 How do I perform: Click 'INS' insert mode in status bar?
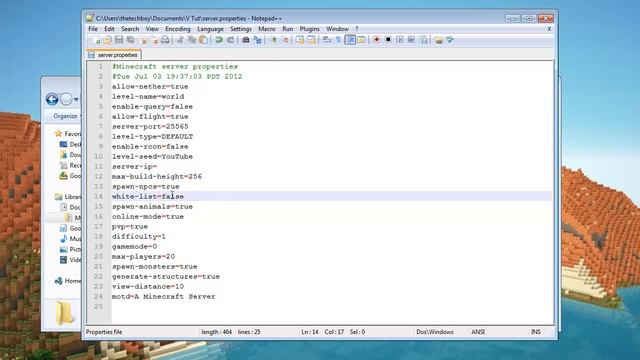pyautogui.click(x=536, y=332)
